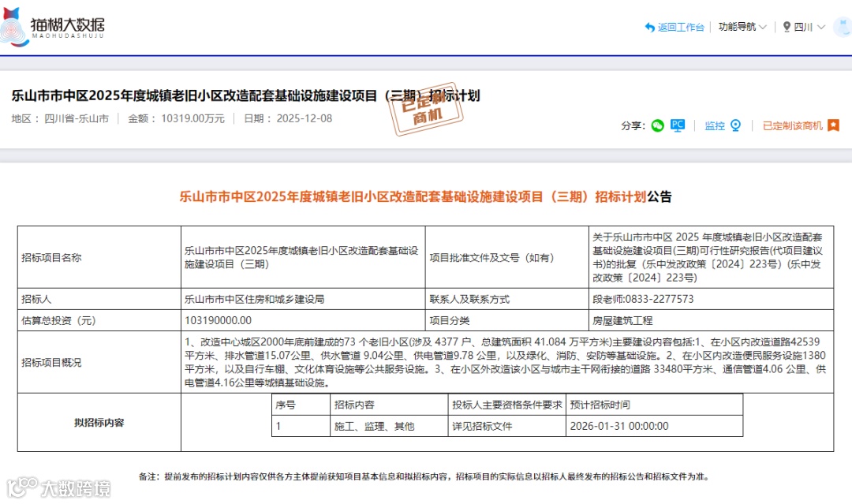Share via the PC icon
Viewport: 852px width, 504px height.
click(x=678, y=125)
